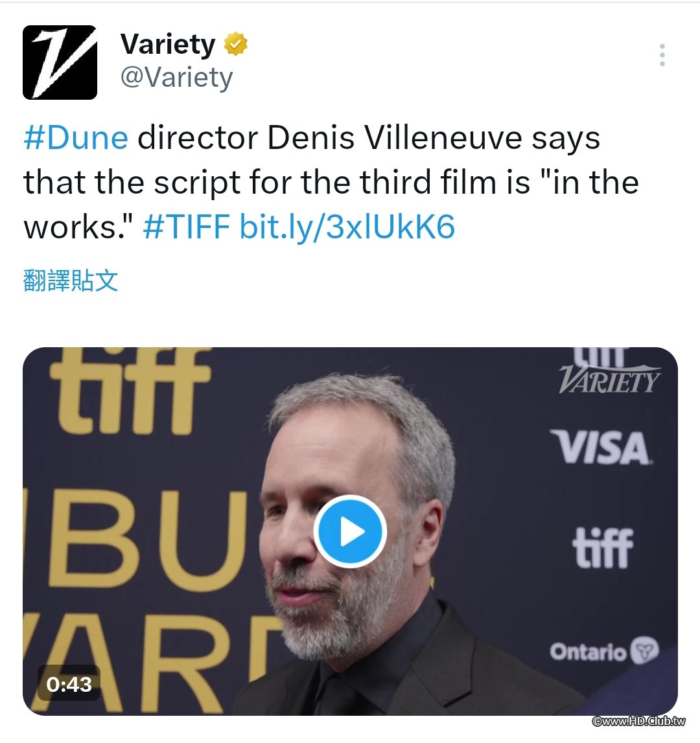Click the tweet body text about third film
This screenshot has height=743, width=700.
[x=331, y=183]
